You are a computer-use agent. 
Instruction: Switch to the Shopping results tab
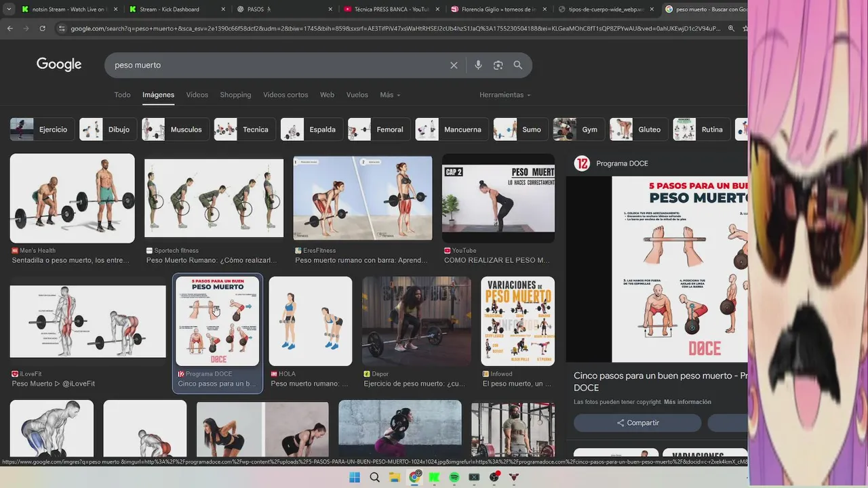pos(235,95)
